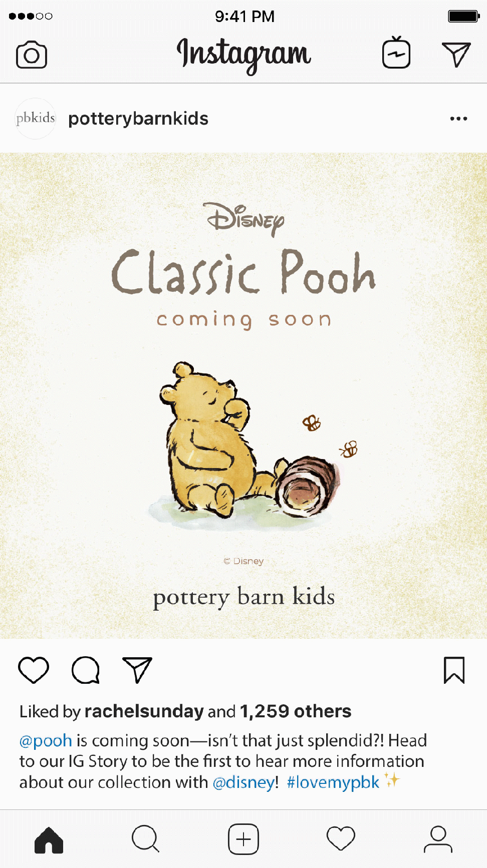View likes via '1,259 others'

coord(296,711)
